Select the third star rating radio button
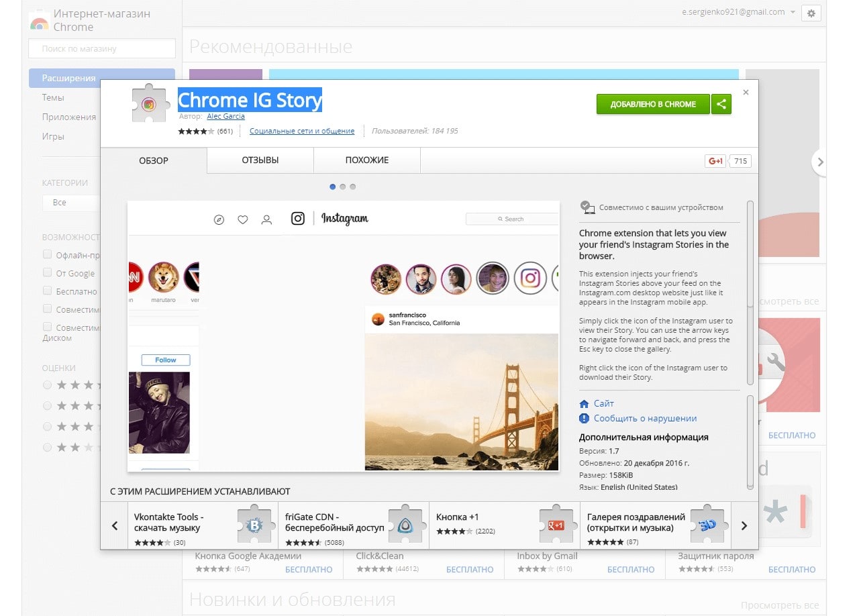 [x=47, y=426]
